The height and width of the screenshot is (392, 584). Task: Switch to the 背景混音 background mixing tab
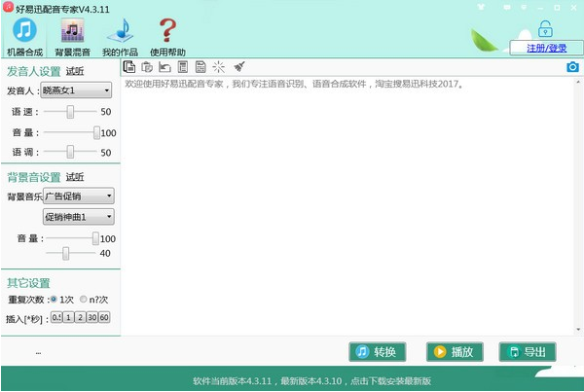tap(73, 37)
